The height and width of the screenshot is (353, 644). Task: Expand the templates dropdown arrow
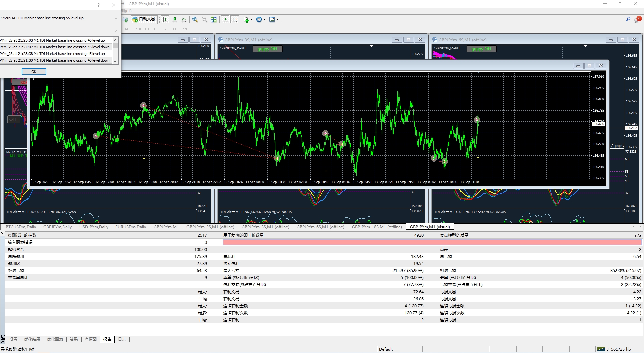[x=278, y=20]
